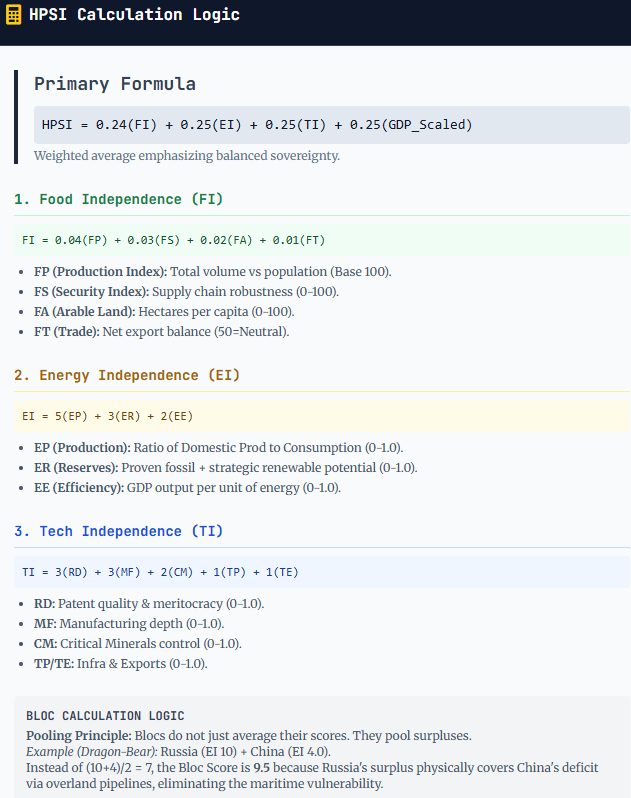
Task: Select the FS (Security Index) bullet
Action: pyautogui.click(x=200, y=292)
